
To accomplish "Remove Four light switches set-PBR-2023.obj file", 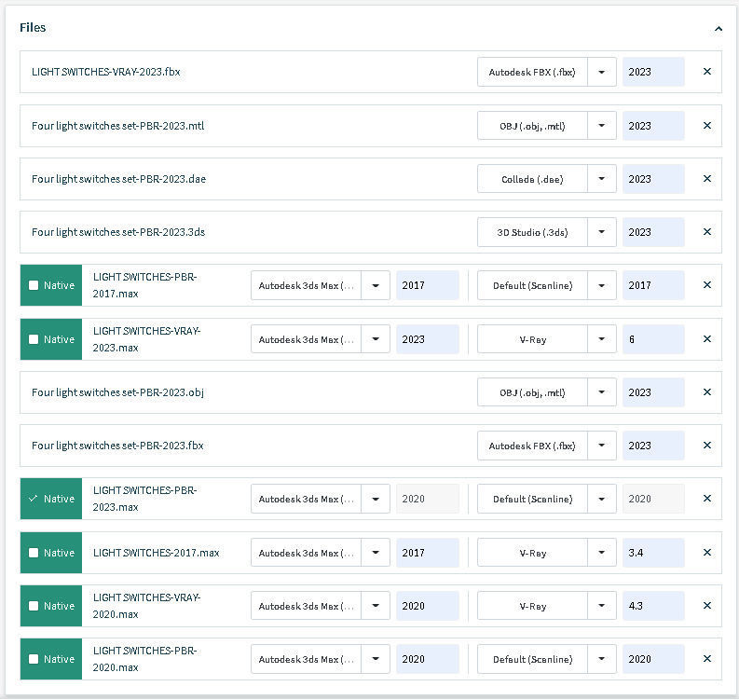I will (x=706, y=392).
